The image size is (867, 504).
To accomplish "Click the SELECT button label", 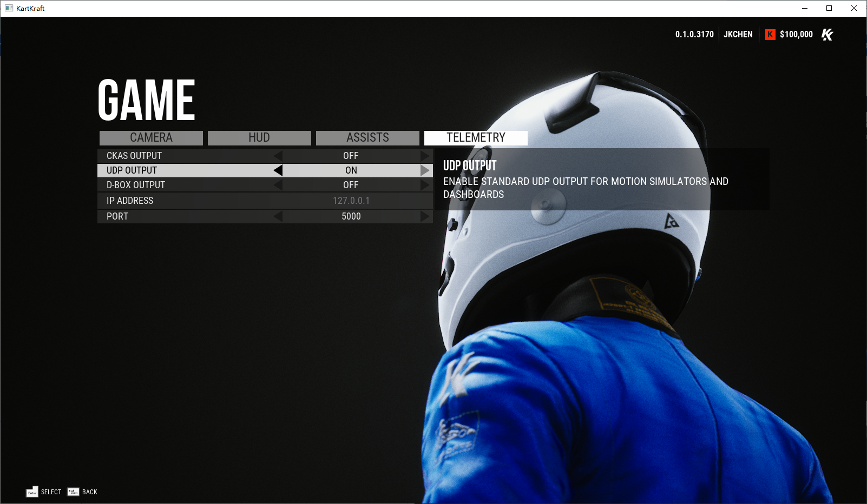I will [x=51, y=492].
